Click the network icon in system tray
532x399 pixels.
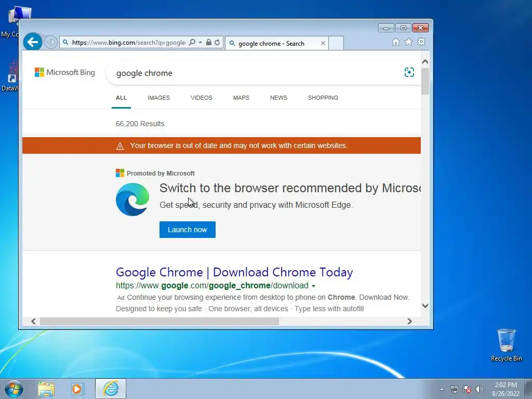[455, 389]
